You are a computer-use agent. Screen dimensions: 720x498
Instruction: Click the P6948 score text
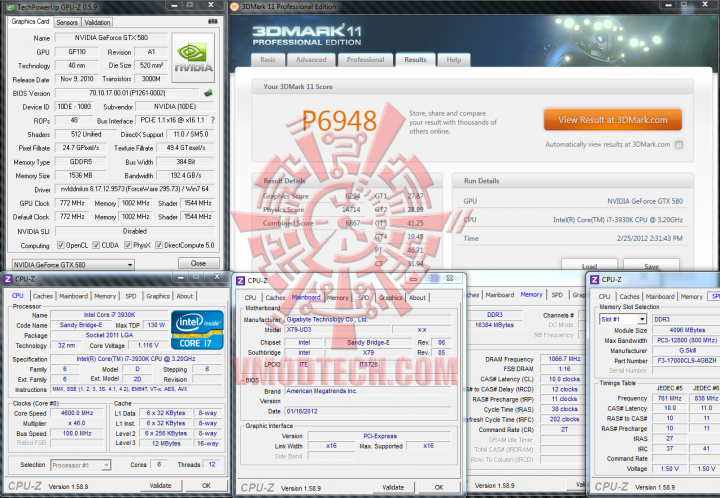339,121
